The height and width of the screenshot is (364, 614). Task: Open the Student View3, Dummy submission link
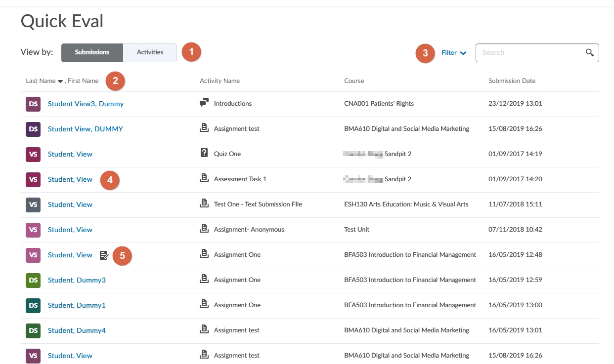point(86,104)
